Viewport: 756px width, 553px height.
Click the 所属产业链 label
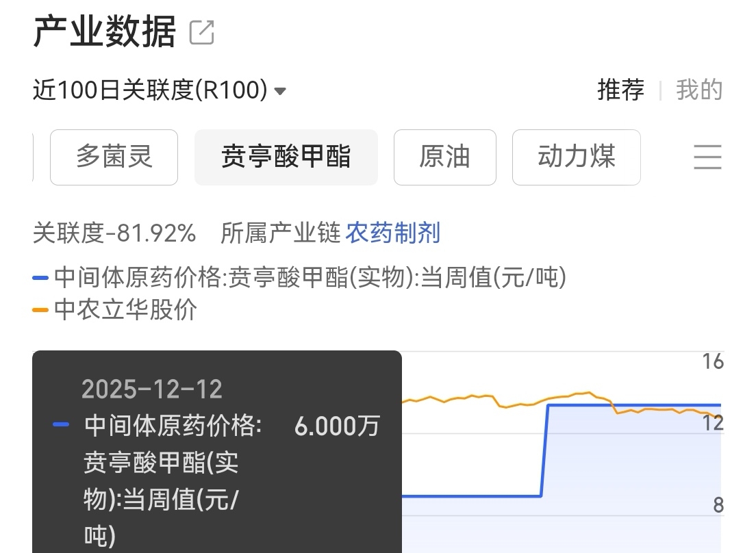pyautogui.click(x=281, y=233)
